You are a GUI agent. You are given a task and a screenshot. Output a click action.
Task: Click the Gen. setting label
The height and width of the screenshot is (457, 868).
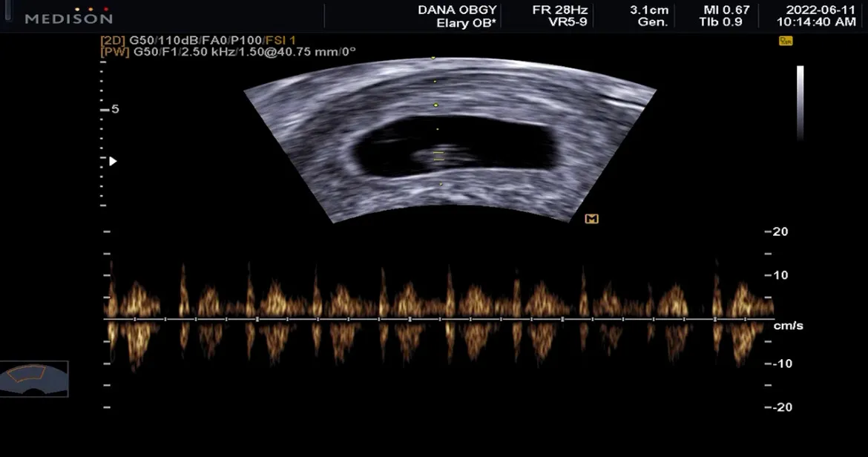tap(653, 22)
